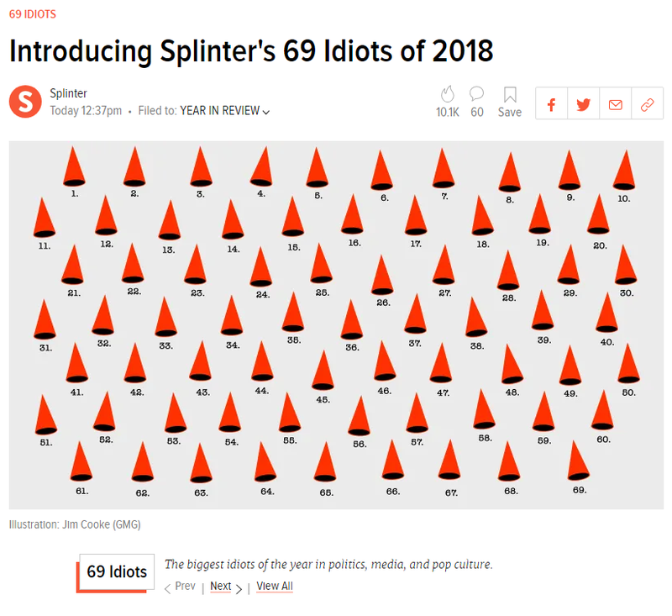
Task: Open Splinter avatar logo
Action: [x=25, y=102]
